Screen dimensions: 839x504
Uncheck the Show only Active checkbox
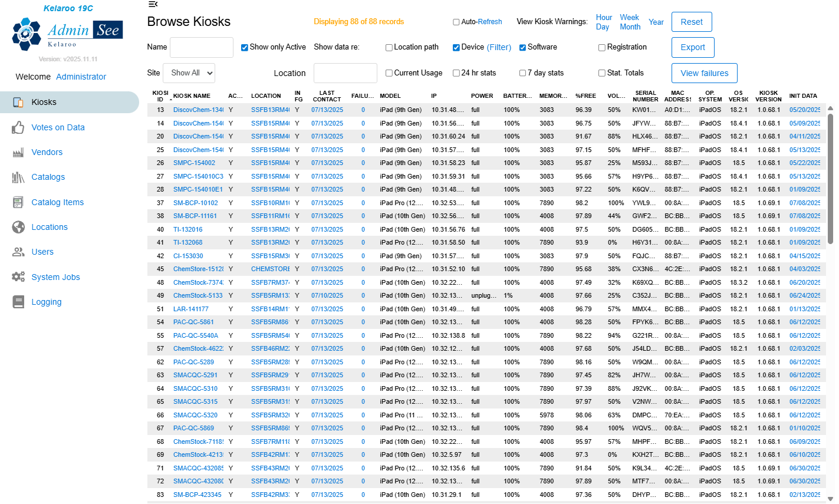pyautogui.click(x=244, y=48)
